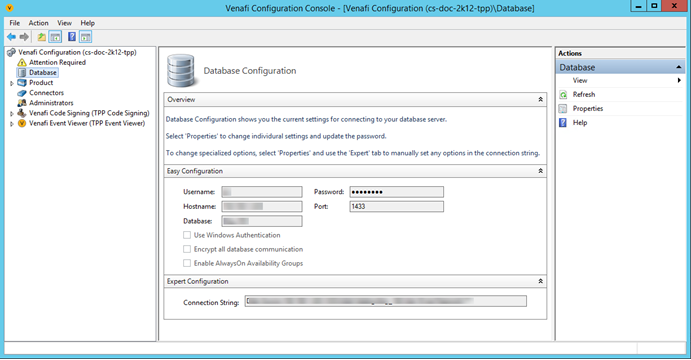The image size is (691, 360).
Task: Collapse the Database actions group header
Action: 679,67
